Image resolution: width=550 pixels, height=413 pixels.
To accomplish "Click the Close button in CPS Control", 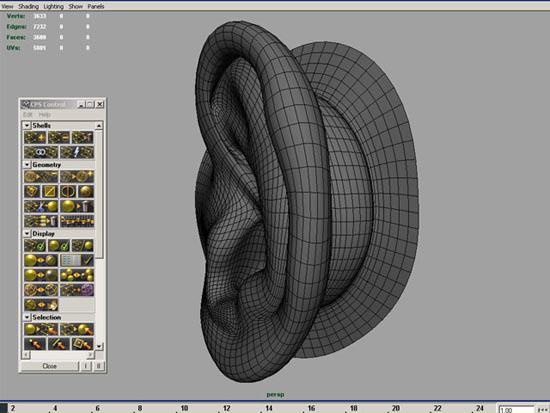I will pyautogui.click(x=49, y=366).
